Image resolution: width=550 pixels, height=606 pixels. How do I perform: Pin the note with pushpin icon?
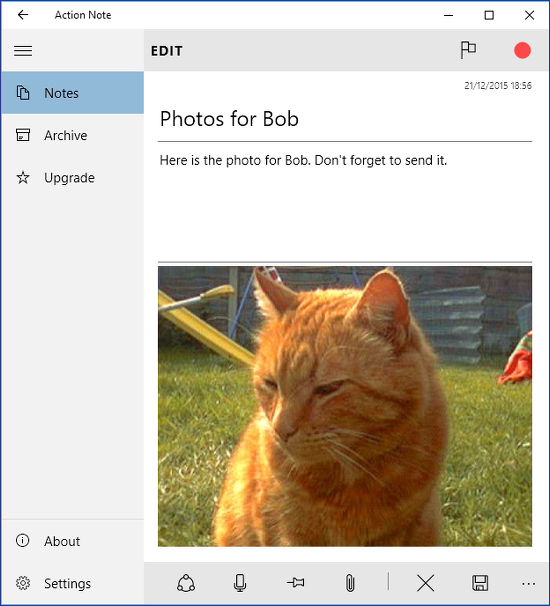[296, 582]
